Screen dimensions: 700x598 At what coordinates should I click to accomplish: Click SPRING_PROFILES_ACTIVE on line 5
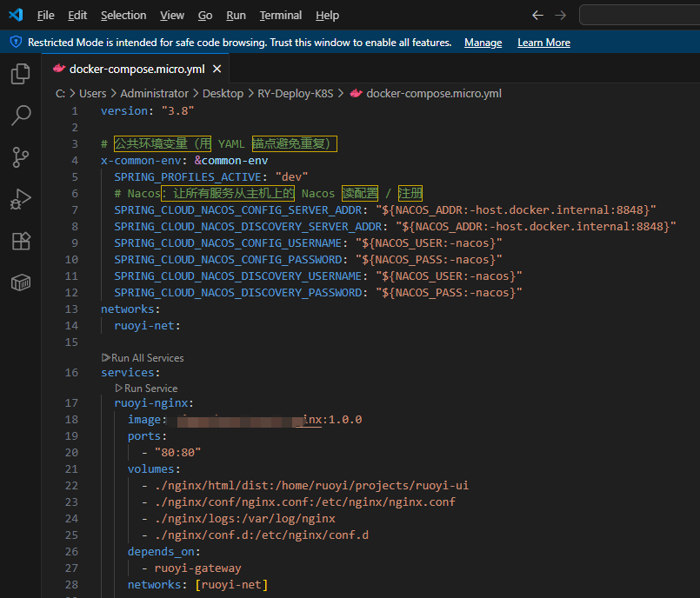point(188,176)
